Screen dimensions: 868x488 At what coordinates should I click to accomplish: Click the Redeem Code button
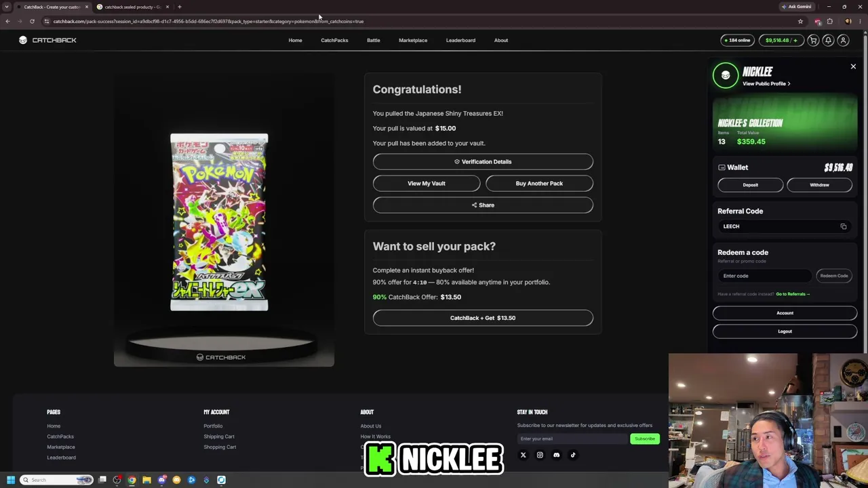click(833, 276)
